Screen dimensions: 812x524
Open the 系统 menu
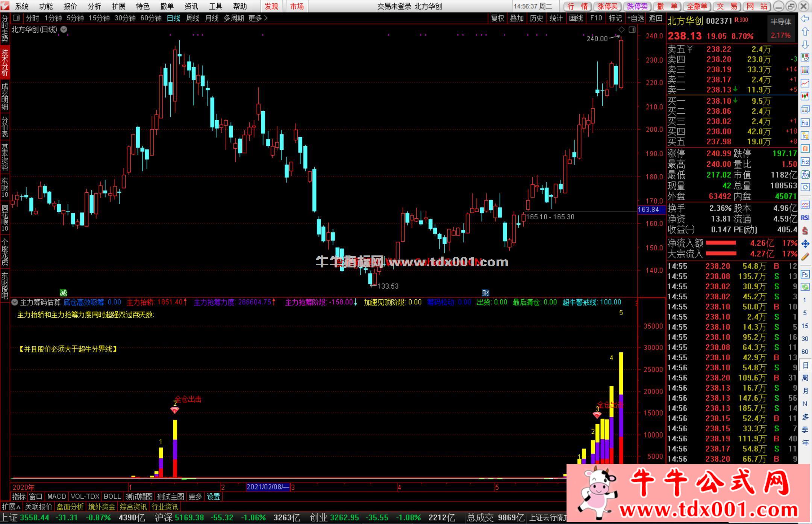click(22, 6)
